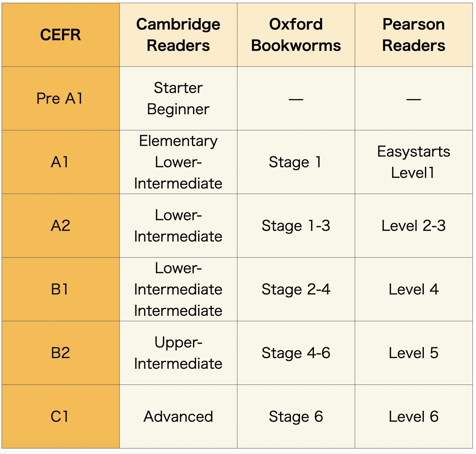Select the A2 row label

(60, 226)
